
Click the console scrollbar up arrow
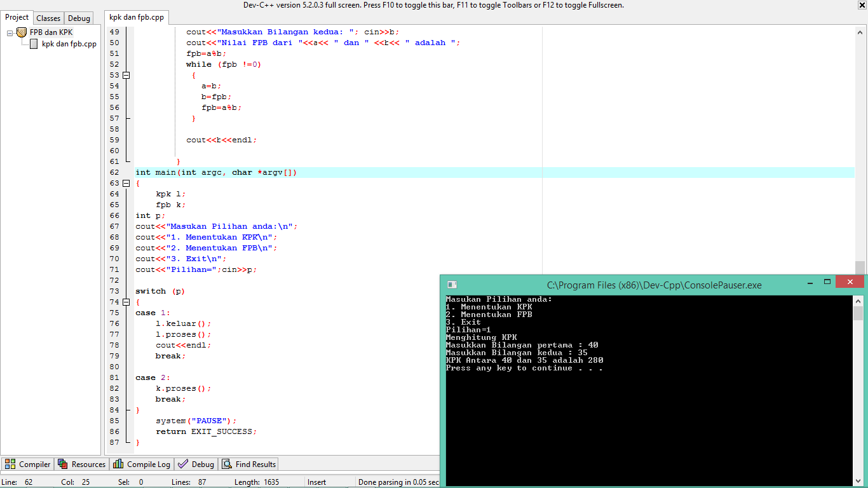pos(858,301)
